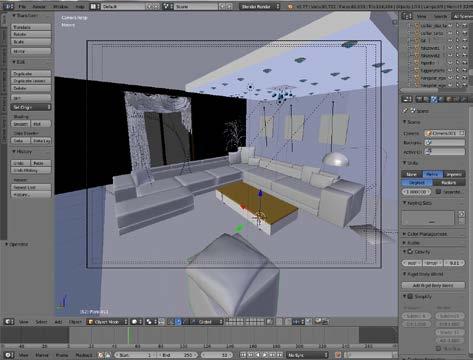Toggle visibility eye of the fal object
The image size is (473, 360).
tap(450, 40)
